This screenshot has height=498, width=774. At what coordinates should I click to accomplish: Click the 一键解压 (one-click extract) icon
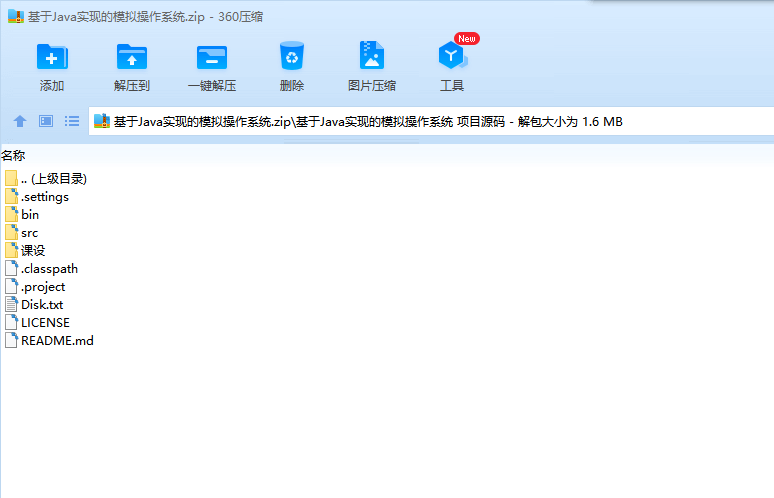click(x=212, y=57)
